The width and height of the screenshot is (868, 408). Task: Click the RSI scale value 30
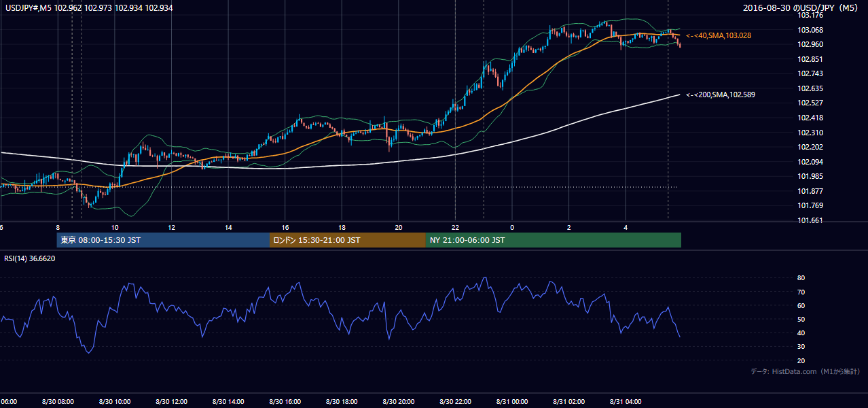801,347
